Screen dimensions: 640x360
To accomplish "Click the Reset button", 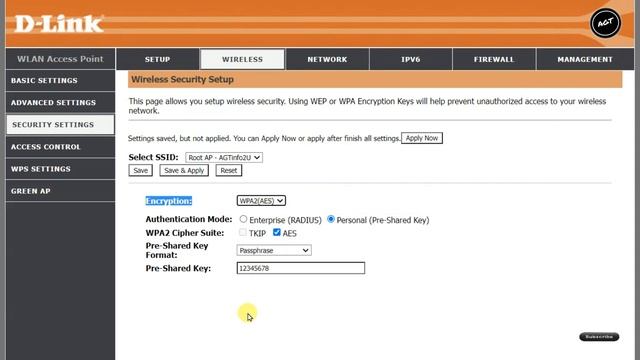I will (229, 170).
